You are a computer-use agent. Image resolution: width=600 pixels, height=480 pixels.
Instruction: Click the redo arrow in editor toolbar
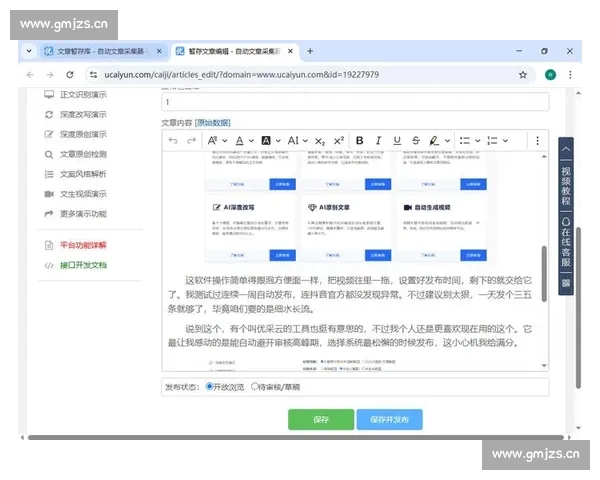(x=191, y=141)
